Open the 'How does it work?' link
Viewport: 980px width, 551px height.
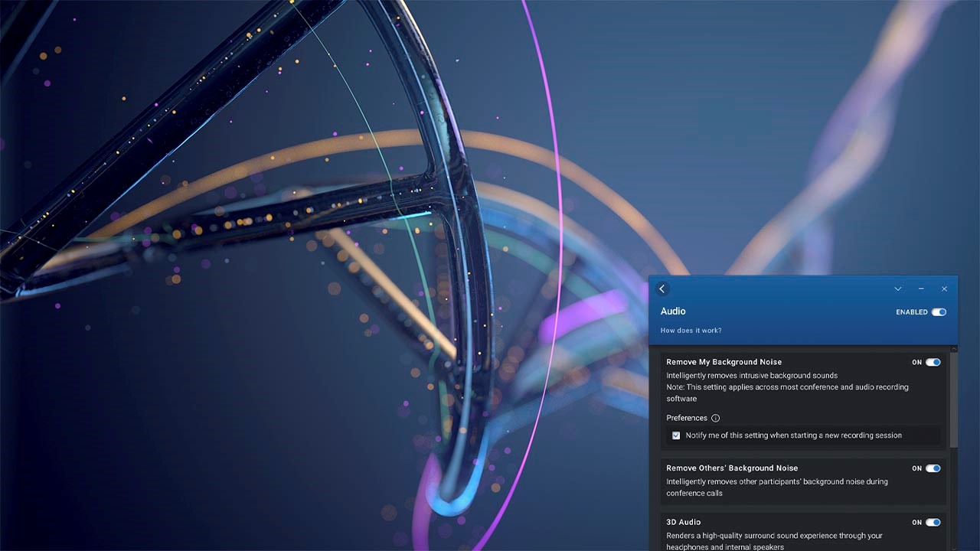[691, 331]
